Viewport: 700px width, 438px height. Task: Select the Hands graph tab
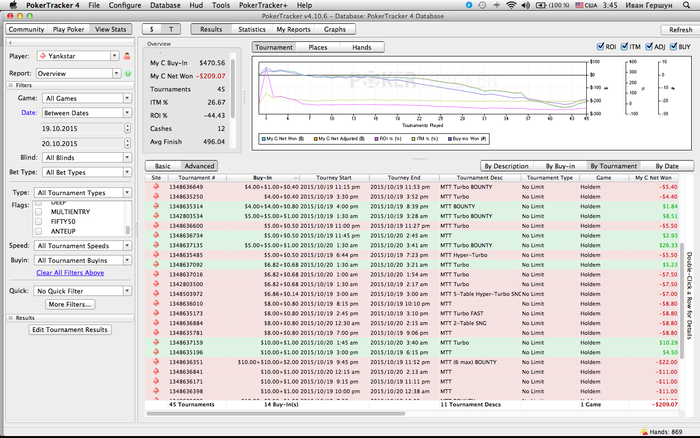(x=362, y=47)
